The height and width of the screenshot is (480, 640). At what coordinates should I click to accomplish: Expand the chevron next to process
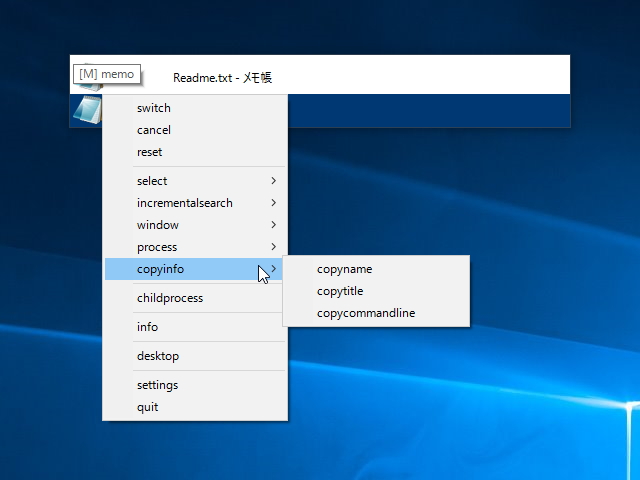coord(273,247)
